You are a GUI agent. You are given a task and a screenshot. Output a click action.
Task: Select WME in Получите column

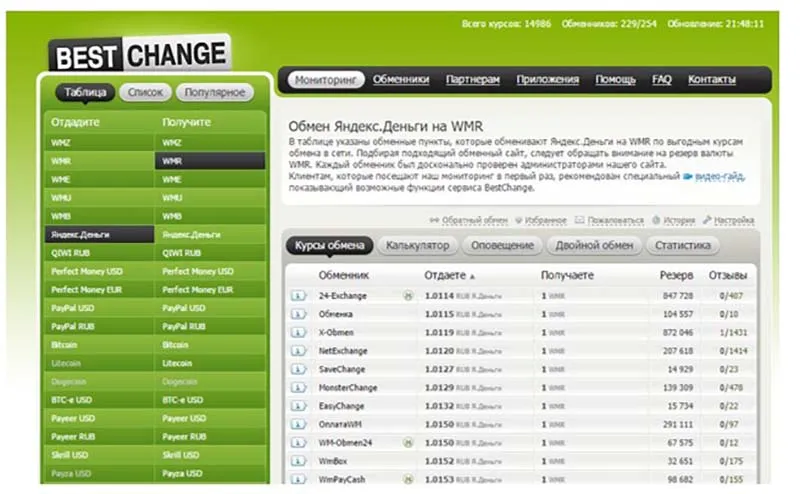210,180
